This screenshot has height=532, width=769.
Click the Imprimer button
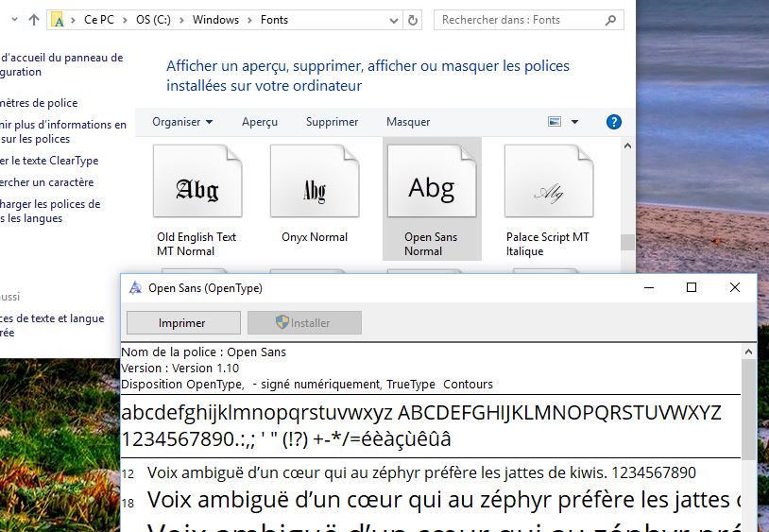coord(183,322)
